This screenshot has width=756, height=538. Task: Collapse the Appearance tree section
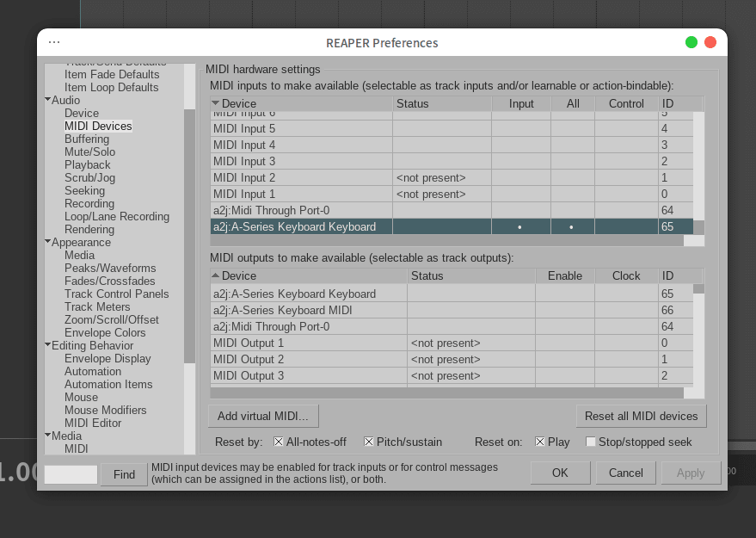pyautogui.click(x=47, y=242)
